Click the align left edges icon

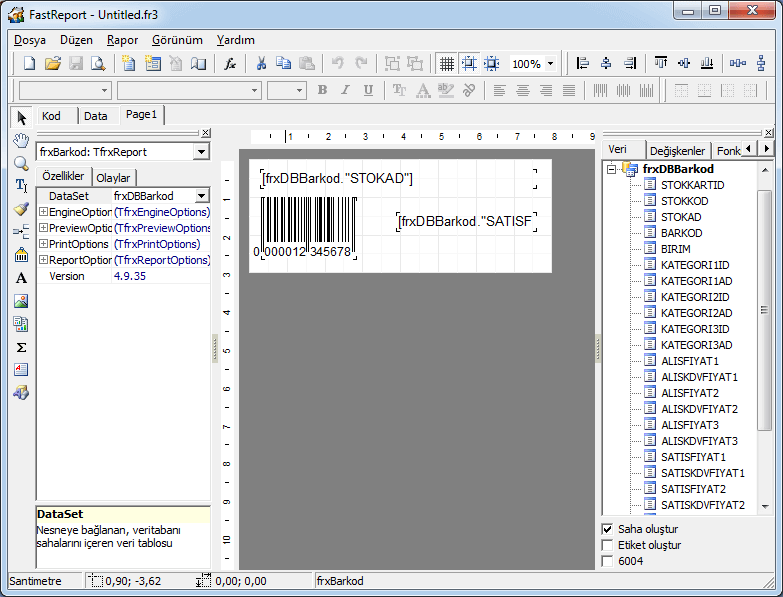coord(582,63)
